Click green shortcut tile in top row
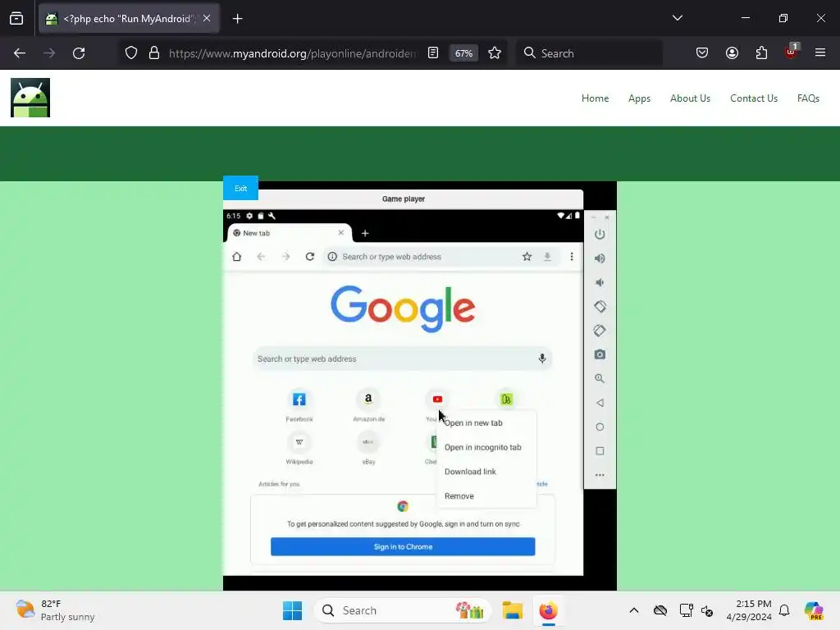This screenshot has width=840, height=630. coord(506,399)
